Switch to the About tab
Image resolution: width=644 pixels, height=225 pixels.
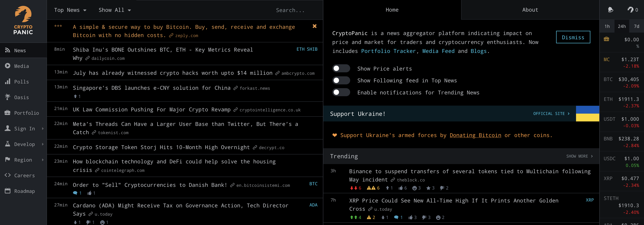click(x=530, y=10)
